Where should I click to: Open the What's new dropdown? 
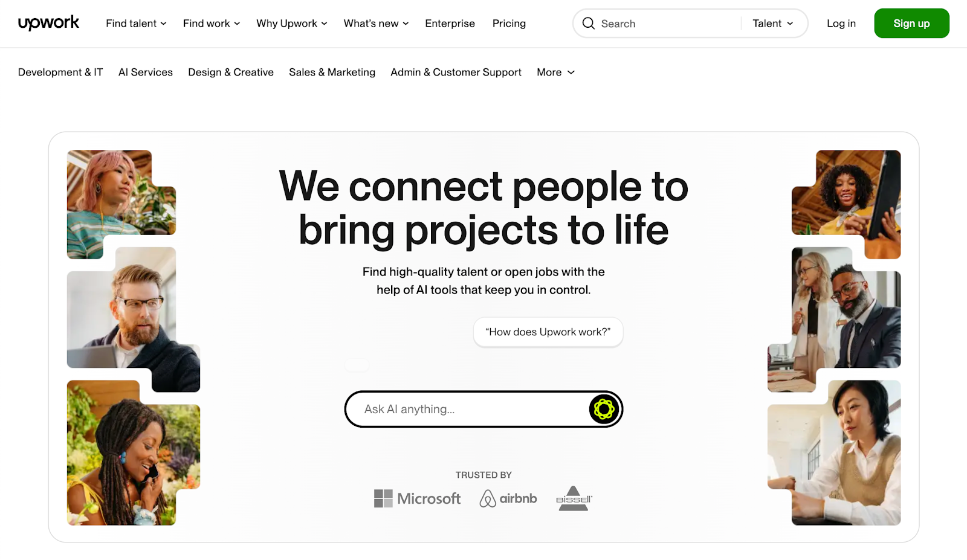point(376,24)
